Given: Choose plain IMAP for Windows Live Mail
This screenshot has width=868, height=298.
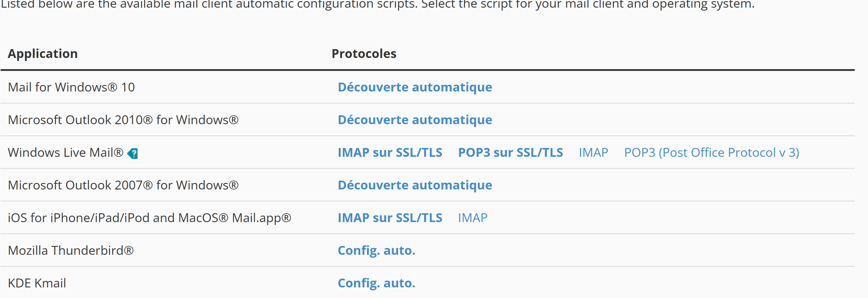Looking at the screenshot, I should click(593, 153).
